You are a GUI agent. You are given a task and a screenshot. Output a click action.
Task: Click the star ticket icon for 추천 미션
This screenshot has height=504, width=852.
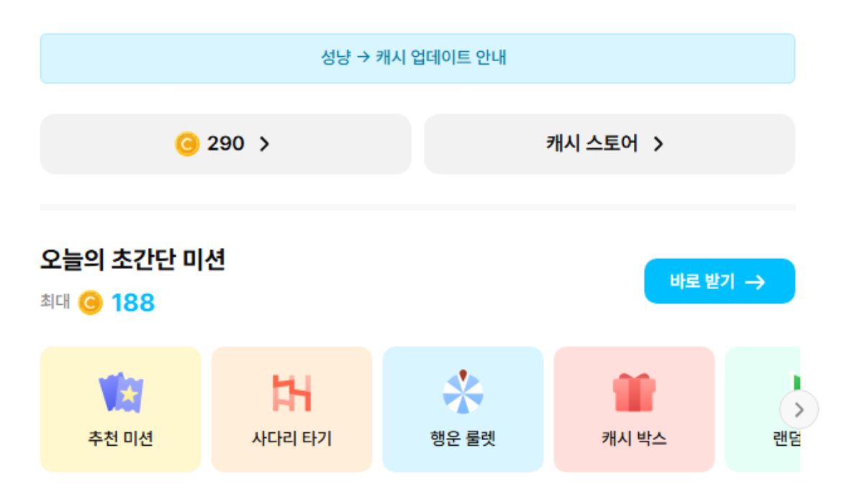(x=121, y=393)
